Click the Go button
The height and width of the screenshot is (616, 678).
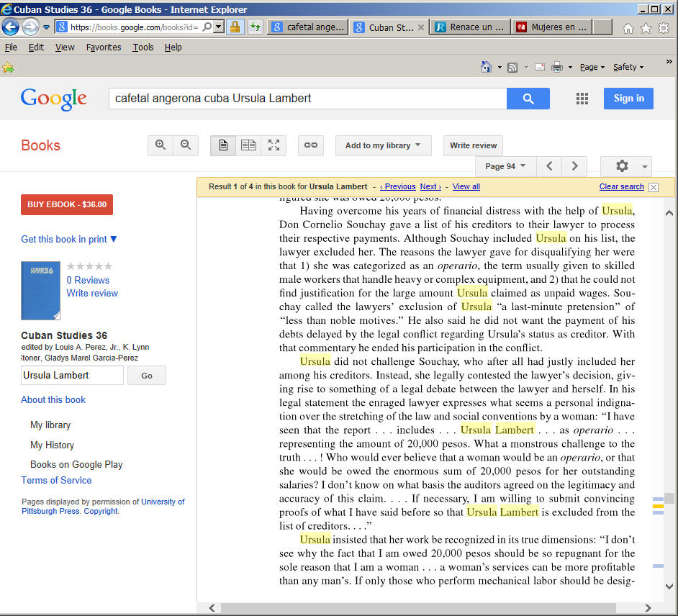(x=147, y=375)
